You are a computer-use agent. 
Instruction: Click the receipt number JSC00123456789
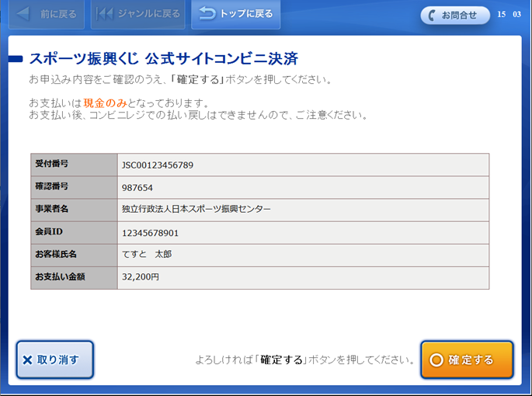(x=158, y=165)
